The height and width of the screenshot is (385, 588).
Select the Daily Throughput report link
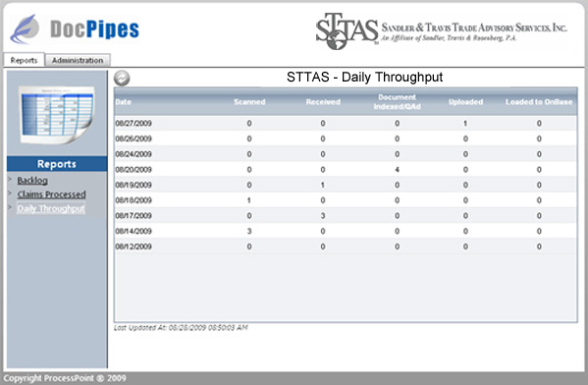pos(51,208)
